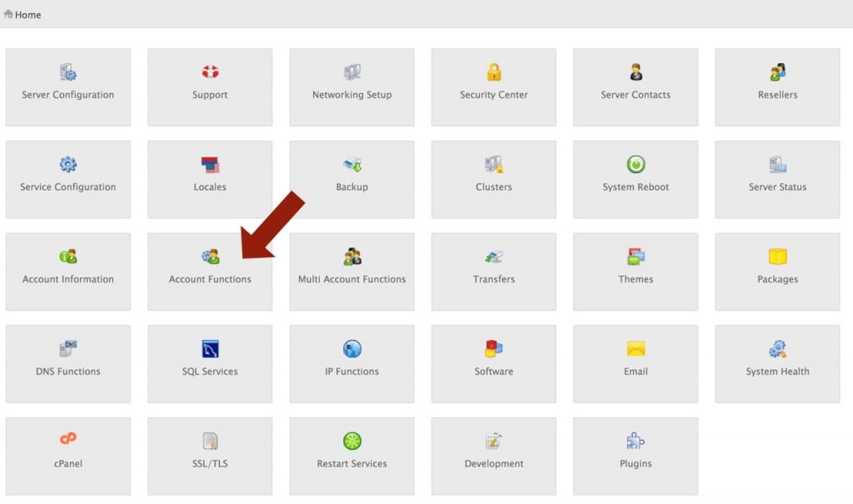Click the System Reboot power icon

coord(636,164)
